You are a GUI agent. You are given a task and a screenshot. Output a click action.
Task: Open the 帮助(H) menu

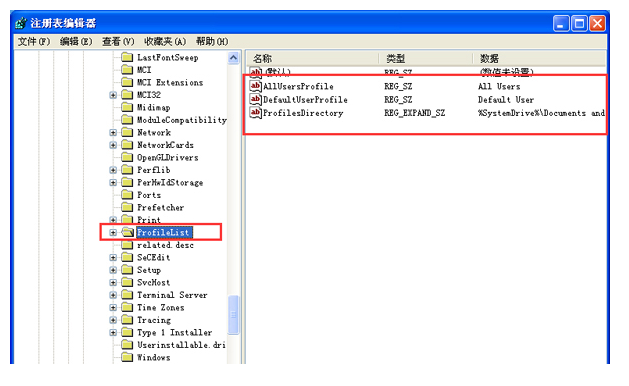(x=212, y=41)
